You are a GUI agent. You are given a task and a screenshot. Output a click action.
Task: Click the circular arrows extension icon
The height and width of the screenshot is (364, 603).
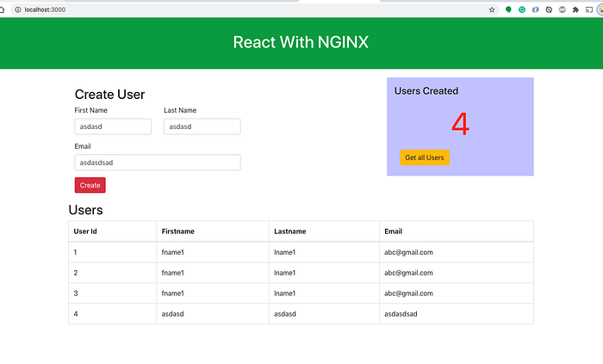549,9
